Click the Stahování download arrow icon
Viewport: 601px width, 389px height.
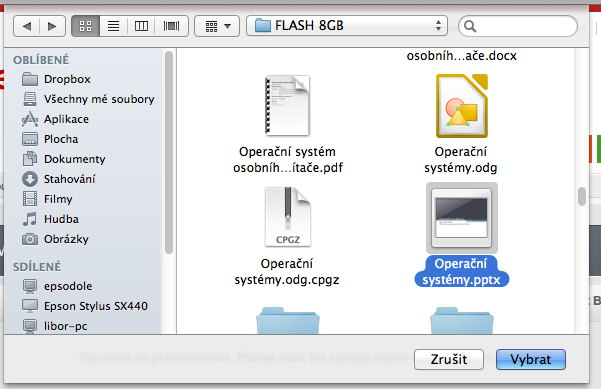30,179
